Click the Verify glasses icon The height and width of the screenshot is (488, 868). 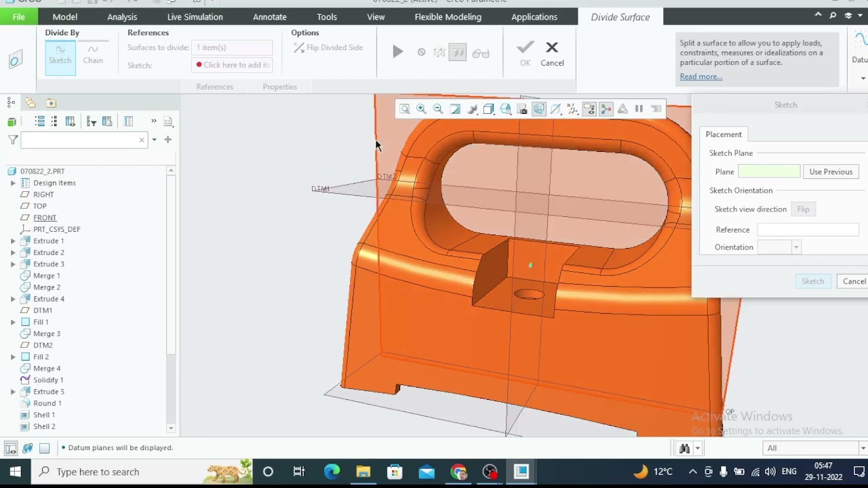tap(481, 53)
